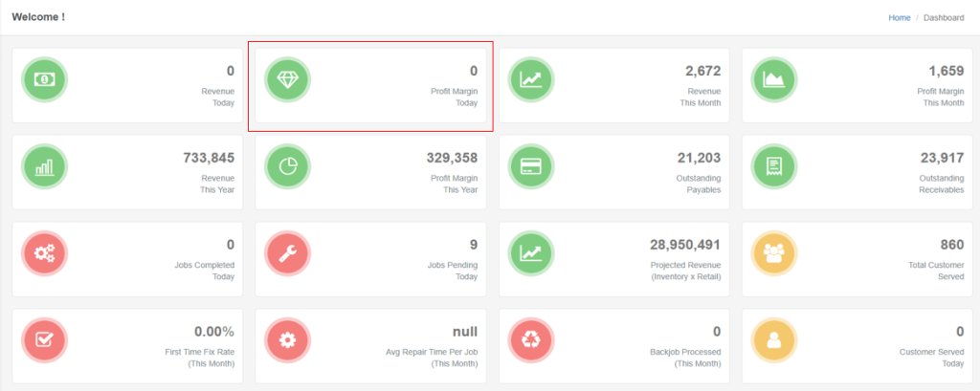Click the Customer Served Today person icon
The width and height of the screenshot is (980, 391).
tap(774, 340)
